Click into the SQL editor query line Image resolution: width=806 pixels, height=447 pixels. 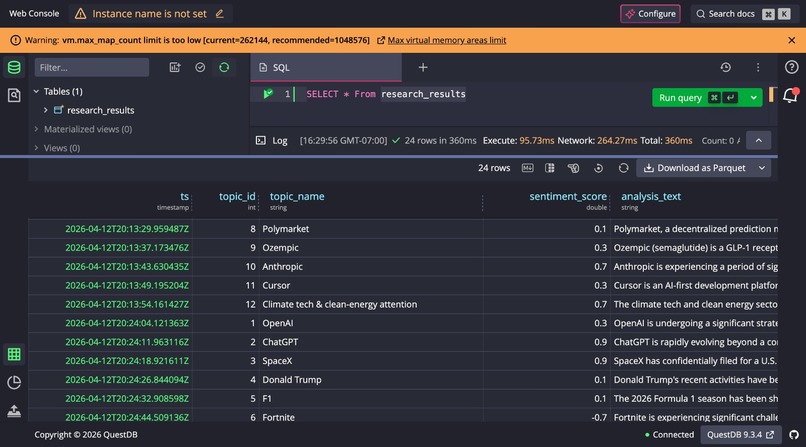click(x=386, y=94)
